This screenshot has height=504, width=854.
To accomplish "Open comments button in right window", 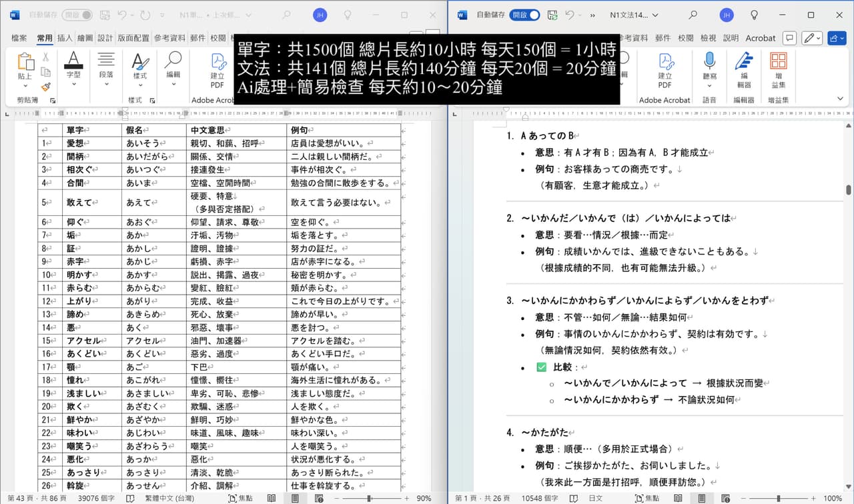I will [x=789, y=38].
